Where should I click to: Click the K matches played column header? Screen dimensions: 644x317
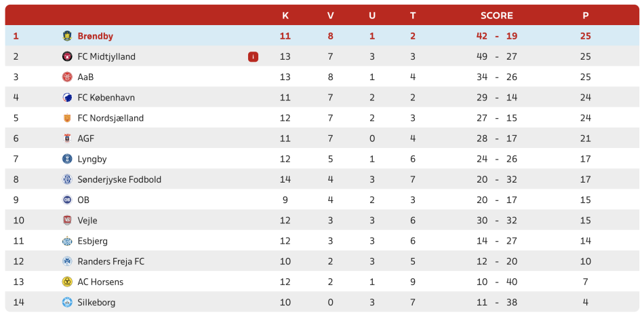point(285,16)
